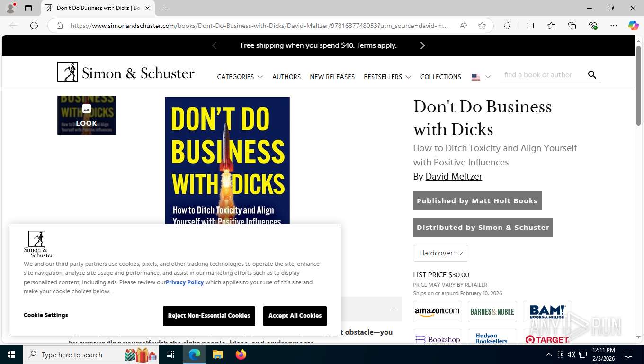Expand the BESTSELLERS menu
Screen dimensions: 644x364
click(x=387, y=77)
